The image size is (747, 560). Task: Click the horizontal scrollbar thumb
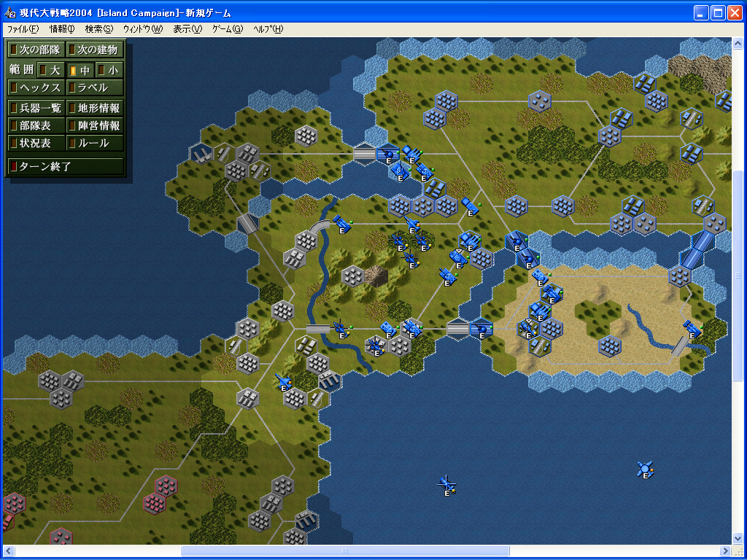tap(345, 551)
